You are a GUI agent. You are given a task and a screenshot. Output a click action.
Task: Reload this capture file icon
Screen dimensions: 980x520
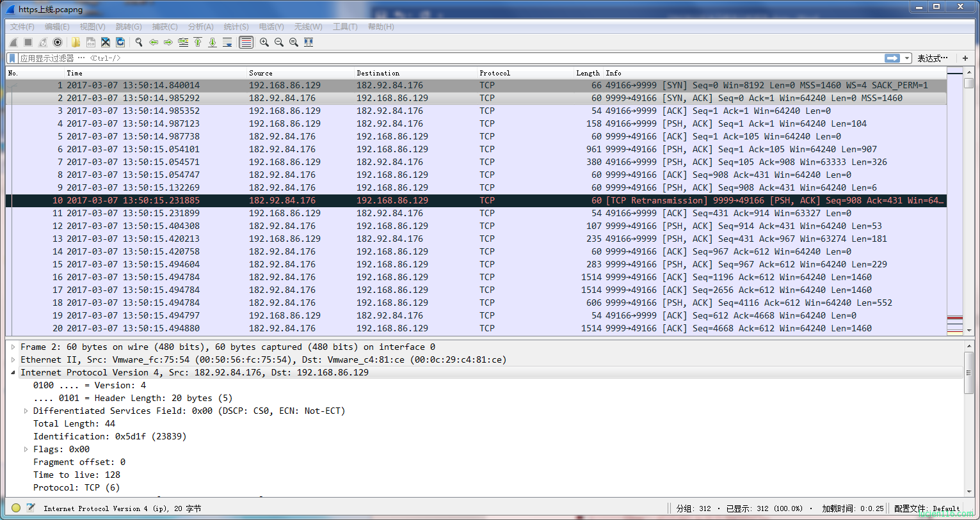(120, 42)
